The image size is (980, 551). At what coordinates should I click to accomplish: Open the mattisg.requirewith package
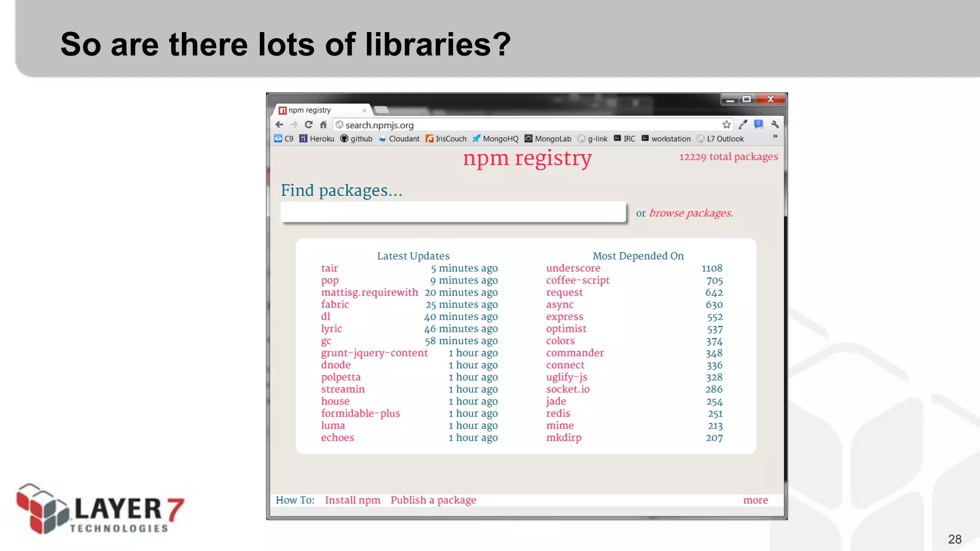click(369, 293)
